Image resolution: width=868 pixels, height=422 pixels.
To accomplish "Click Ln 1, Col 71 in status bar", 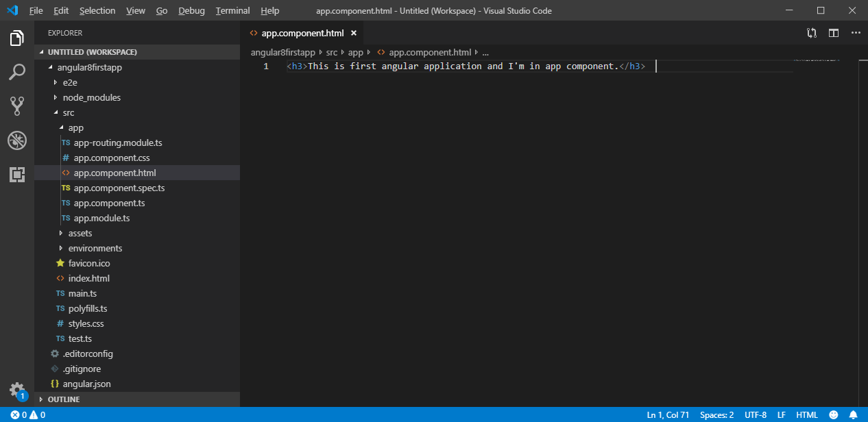I will click(x=668, y=414).
